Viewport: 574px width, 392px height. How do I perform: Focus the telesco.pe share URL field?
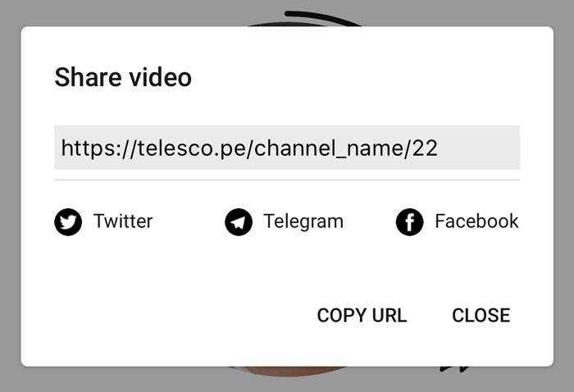(x=287, y=147)
